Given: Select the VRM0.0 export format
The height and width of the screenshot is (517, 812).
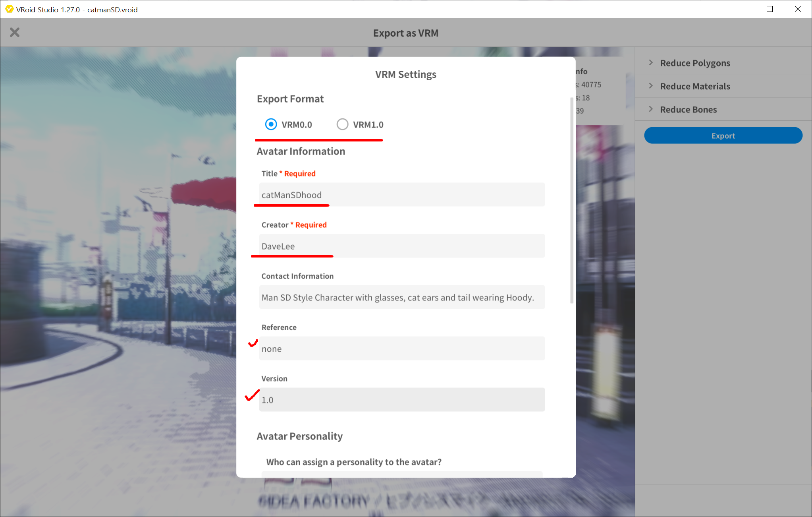Looking at the screenshot, I should pos(271,124).
